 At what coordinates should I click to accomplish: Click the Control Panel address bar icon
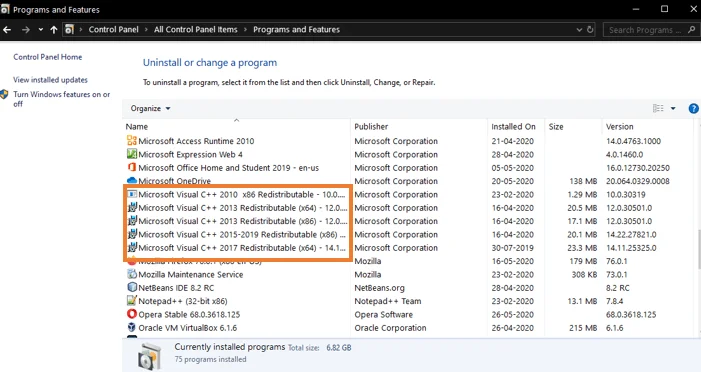tap(69, 30)
